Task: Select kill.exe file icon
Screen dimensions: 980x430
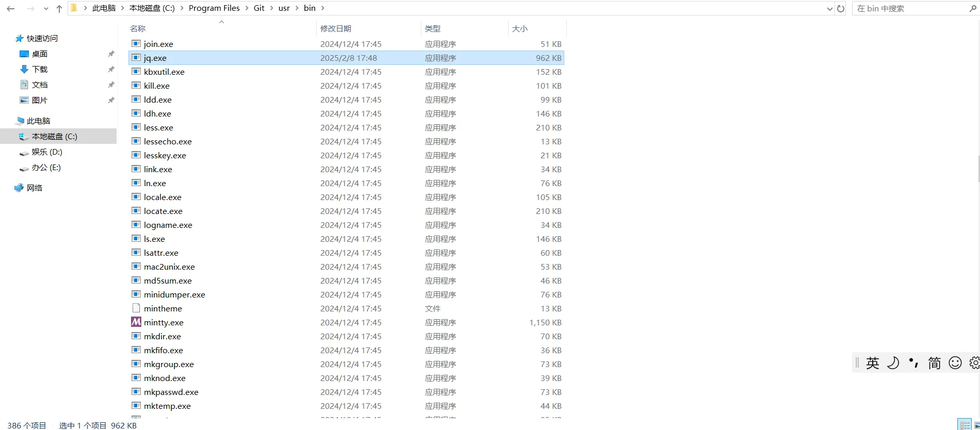Action: coord(136,86)
